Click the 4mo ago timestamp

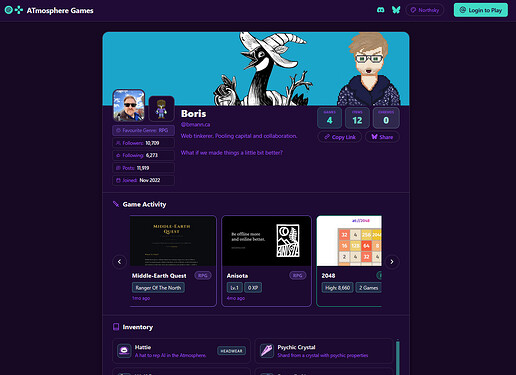tap(236, 298)
